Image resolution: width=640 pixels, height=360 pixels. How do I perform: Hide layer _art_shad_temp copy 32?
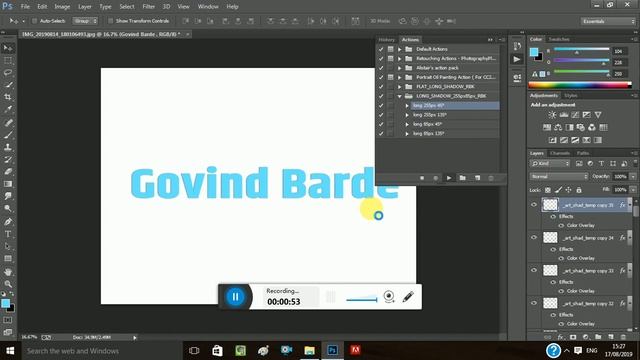click(534, 303)
